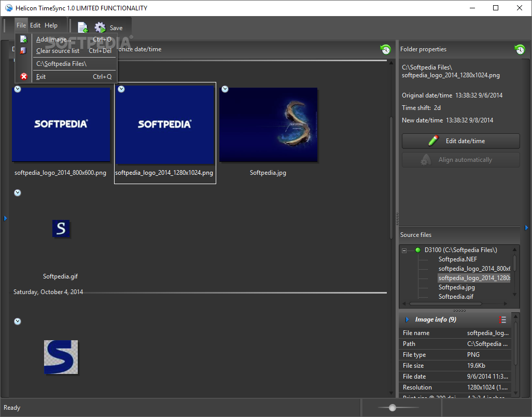
Task: Select highlighted softpedia_logo_2014_1280 tree item
Action: click(474, 278)
